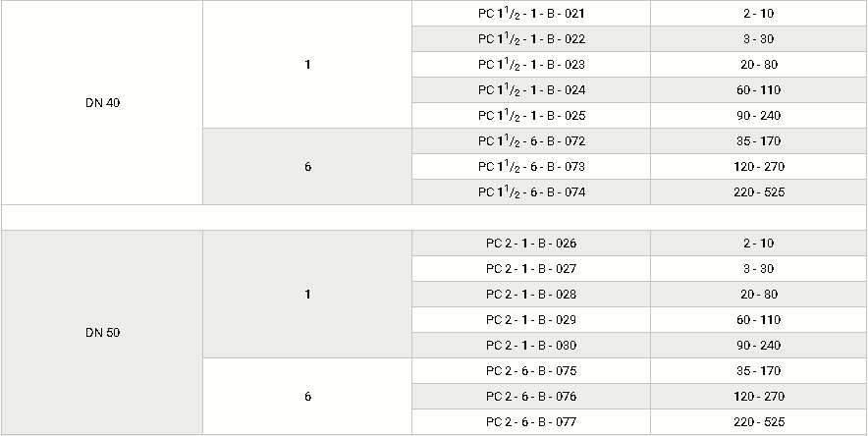868x436 pixels.
Task: Select model PC 2 - 1 - B - 028
Action: click(531, 294)
